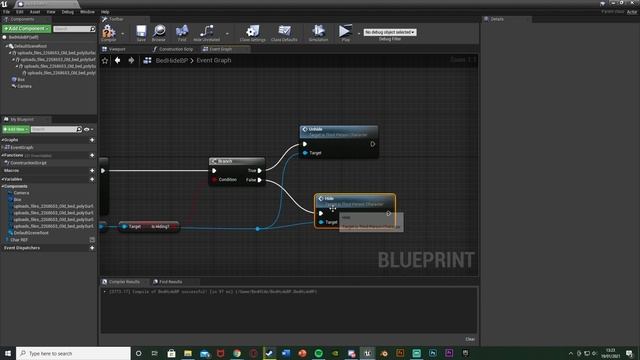Open Compile options dropdown arrow
Viewport: 640px width, 360px height.
click(x=122, y=33)
